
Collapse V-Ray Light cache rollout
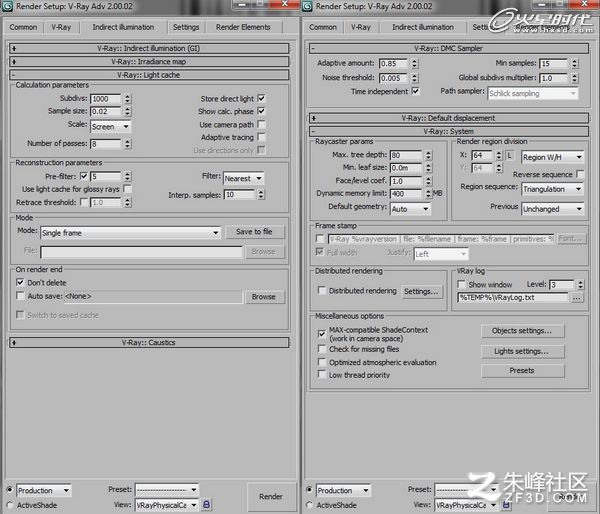click(x=149, y=75)
